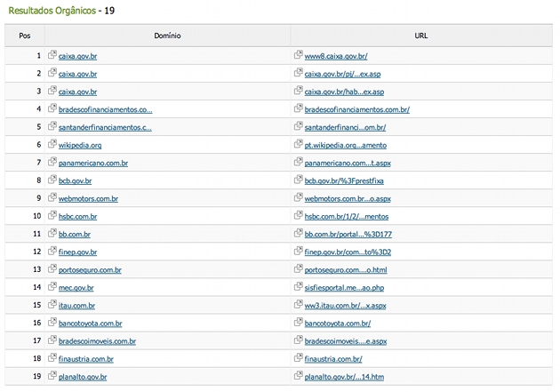Follow the bancotoyota.com.br/ URL link
The width and height of the screenshot is (560, 392).
pos(338,324)
